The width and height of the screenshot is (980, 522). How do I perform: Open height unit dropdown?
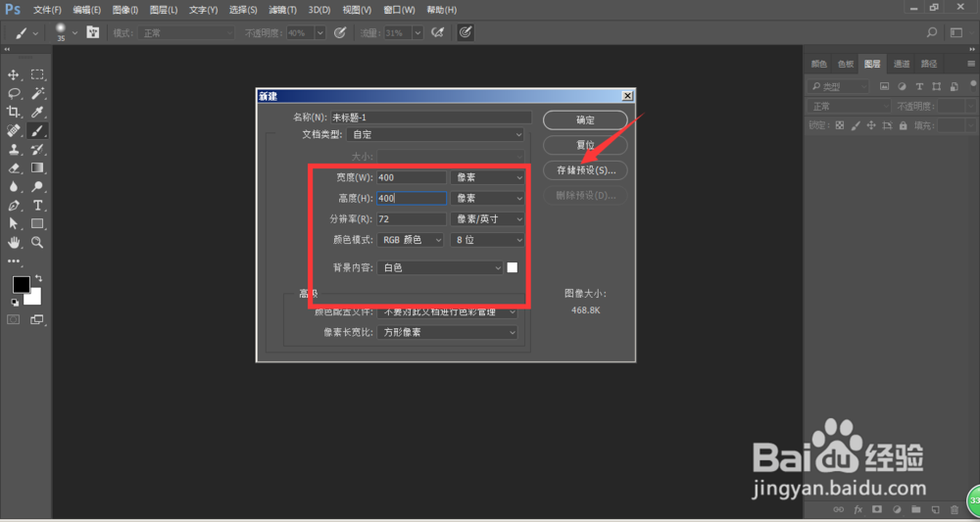[487, 198]
